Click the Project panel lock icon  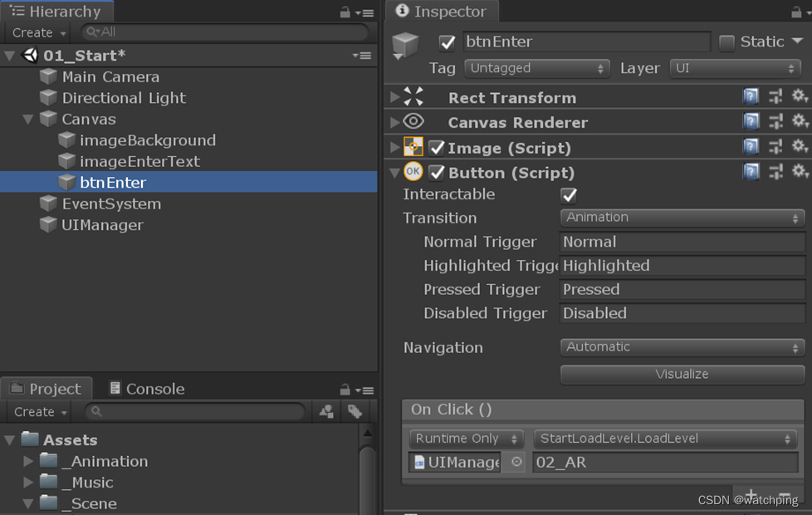pyautogui.click(x=345, y=389)
